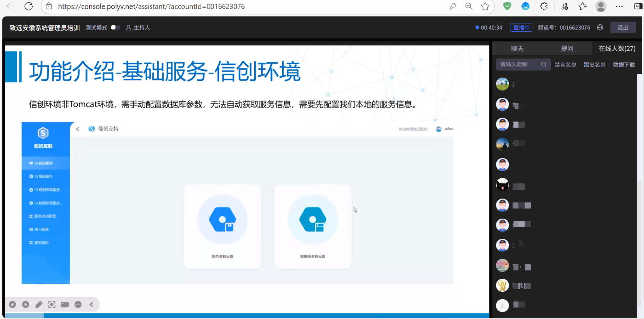Image resolution: width=644 pixels, height=319 pixels.
Task: Collapse the slide toolbar with chevron
Action: tap(91, 305)
